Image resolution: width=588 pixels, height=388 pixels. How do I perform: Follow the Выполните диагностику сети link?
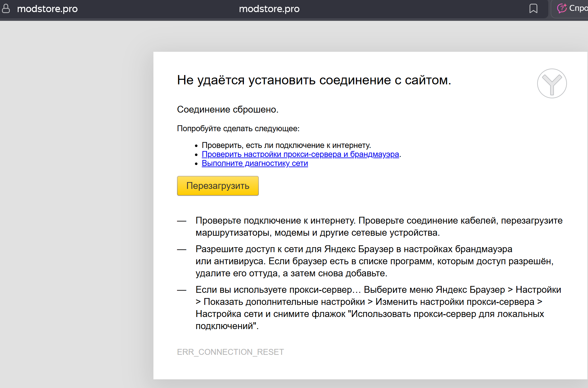click(254, 163)
